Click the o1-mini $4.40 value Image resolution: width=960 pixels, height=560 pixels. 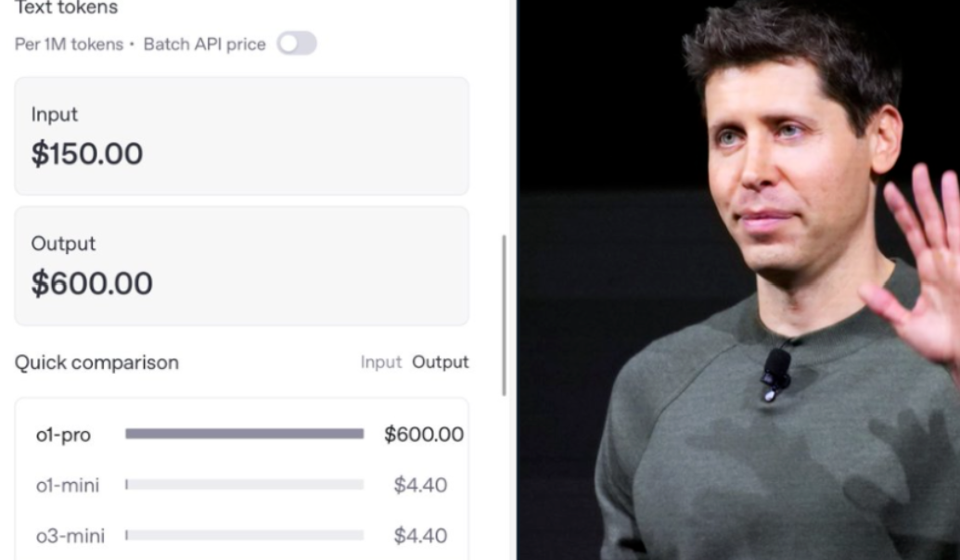pyautogui.click(x=420, y=485)
